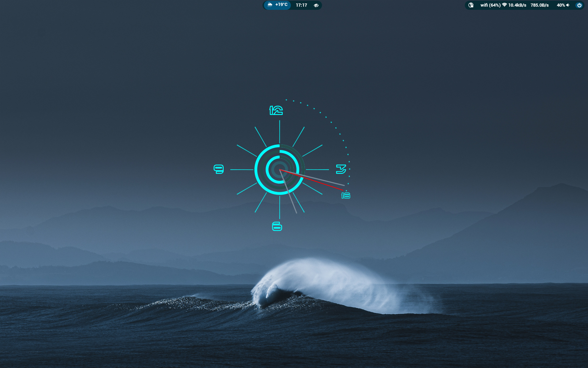Toggle the crossed-out eye icon
Viewport: 588px width, 368px height.
[316, 5]
